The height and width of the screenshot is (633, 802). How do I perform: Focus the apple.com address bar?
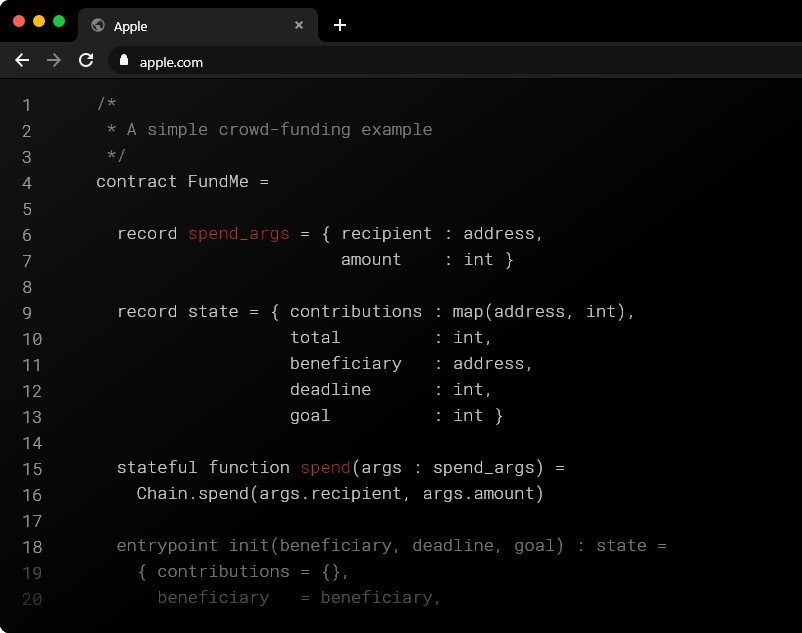click(x=400, y=62)
